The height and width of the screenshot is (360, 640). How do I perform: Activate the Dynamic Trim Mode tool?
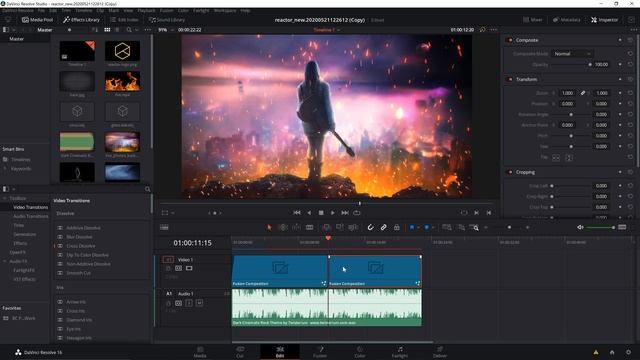click(x=296, y=227)
